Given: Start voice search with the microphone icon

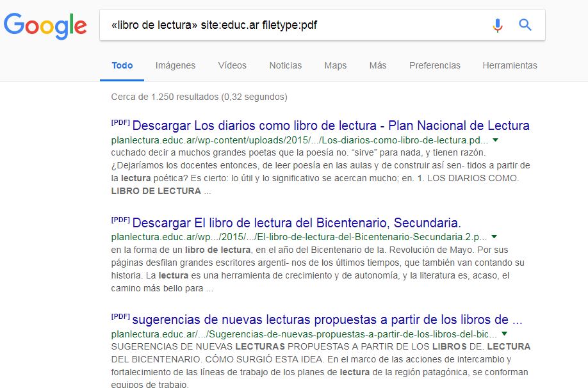Looking at the screenshot, I should click(x=498, y=26).
